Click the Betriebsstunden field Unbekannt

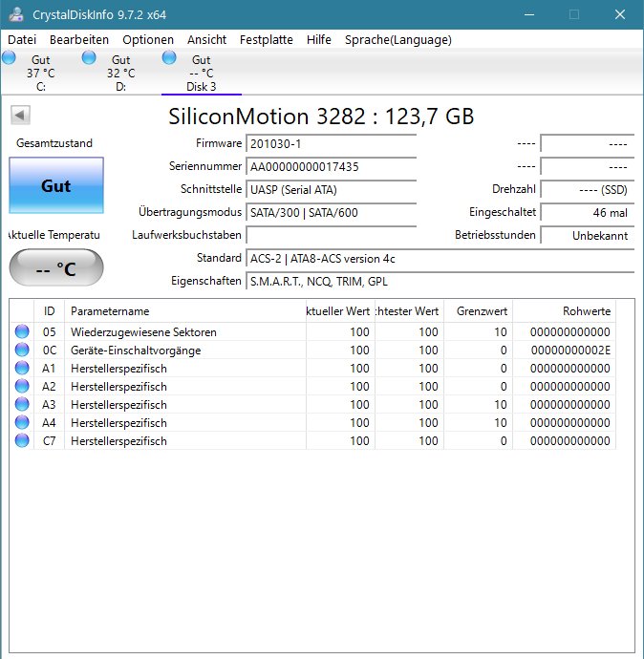(x=588, y=235)
